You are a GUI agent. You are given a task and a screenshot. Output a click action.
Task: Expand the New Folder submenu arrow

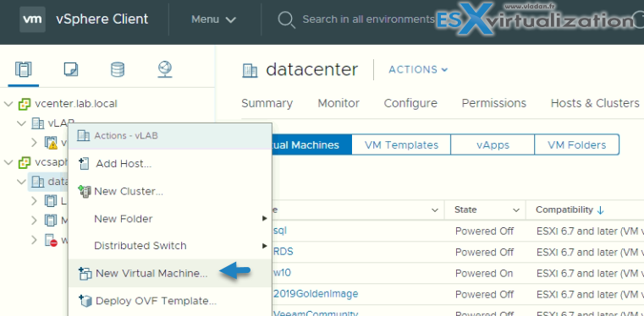click(265, 219)
